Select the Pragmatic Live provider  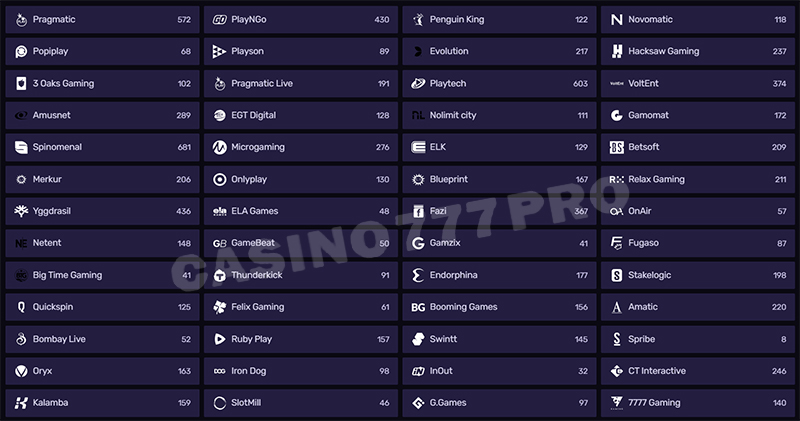[301, 83]
